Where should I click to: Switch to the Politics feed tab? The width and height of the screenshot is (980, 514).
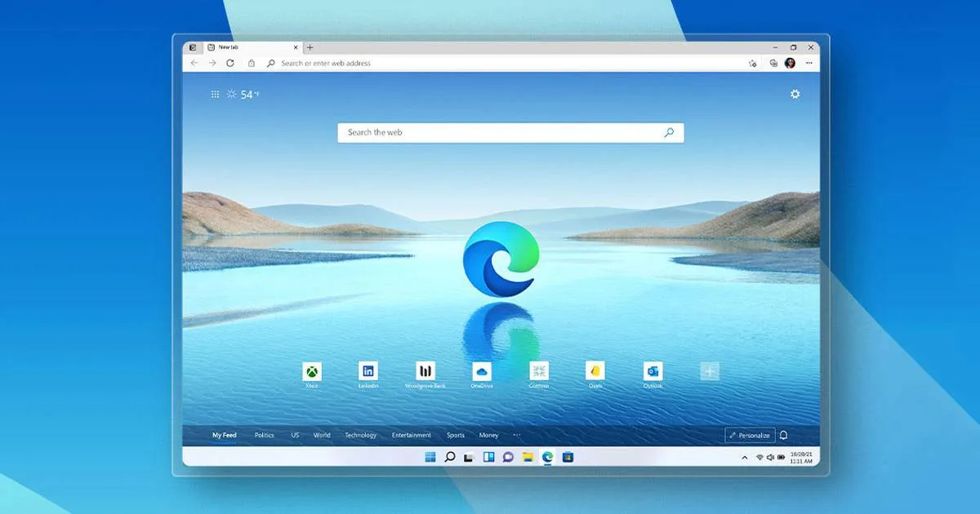[264, 436]
